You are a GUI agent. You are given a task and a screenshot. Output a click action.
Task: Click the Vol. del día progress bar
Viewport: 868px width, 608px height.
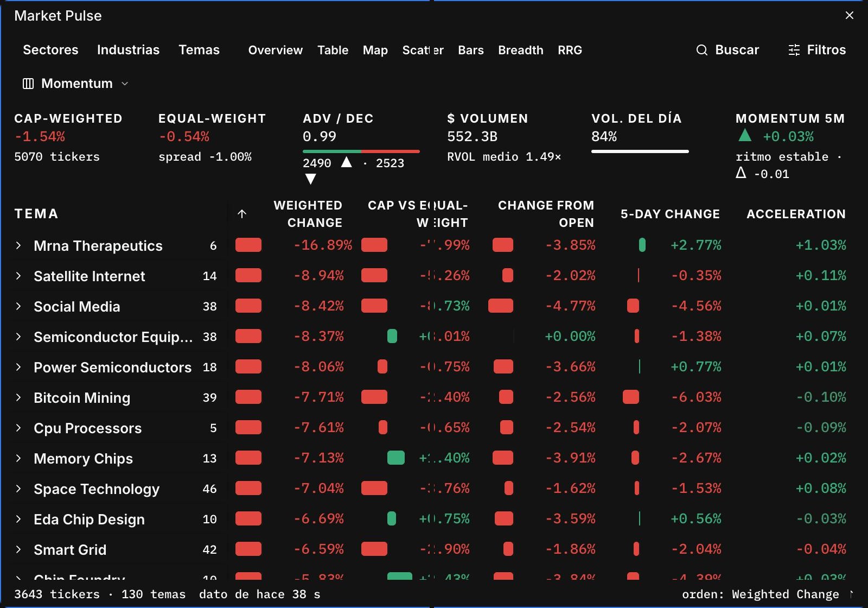pyautogui.click(x=640, y=151)
